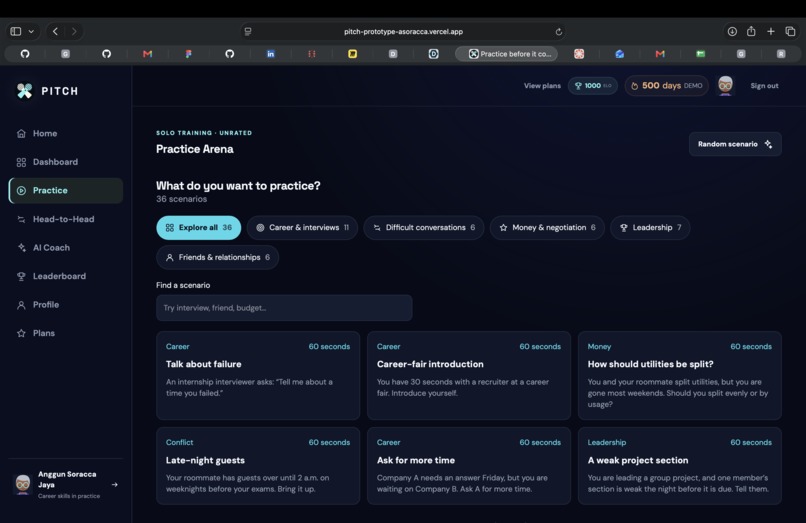Click the 60 seconds label on Late-night guests
The width and height of the screenshot is (806, 523).
point(329,442)
